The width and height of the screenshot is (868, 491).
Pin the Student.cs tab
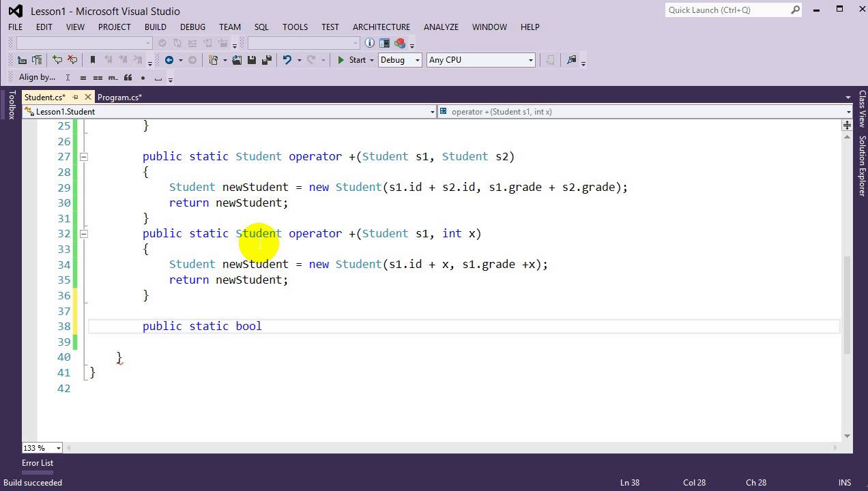75,97
